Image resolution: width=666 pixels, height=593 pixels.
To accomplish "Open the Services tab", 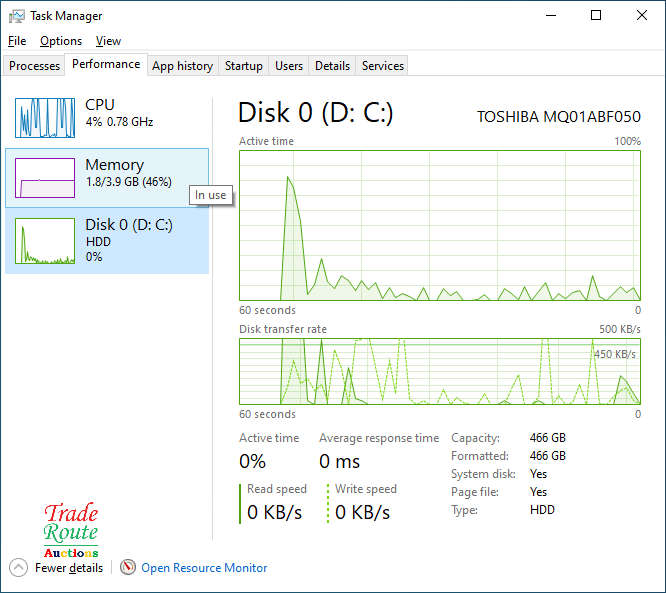I will 383,66.
